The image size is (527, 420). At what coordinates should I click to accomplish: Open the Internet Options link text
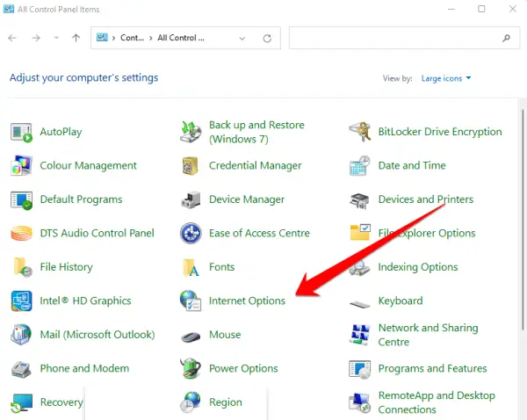click(x=247, y=301)
